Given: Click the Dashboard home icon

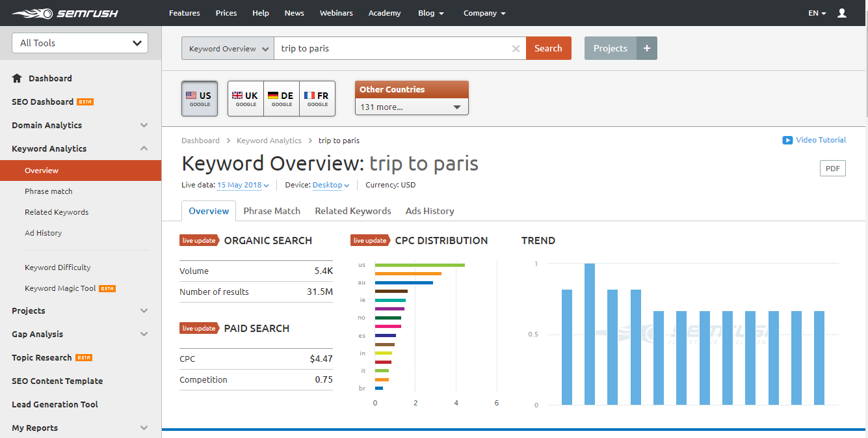Looking at the screenshot, I should [18, 78].
